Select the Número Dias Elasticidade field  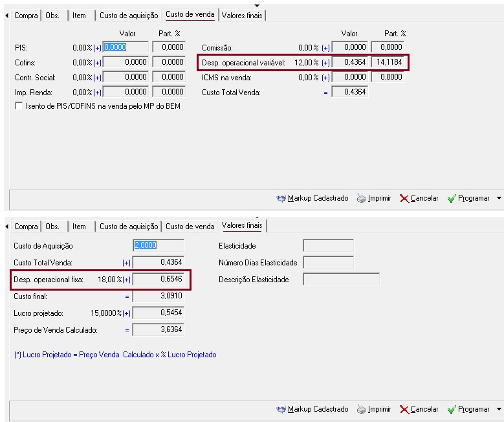pos(328,263)
